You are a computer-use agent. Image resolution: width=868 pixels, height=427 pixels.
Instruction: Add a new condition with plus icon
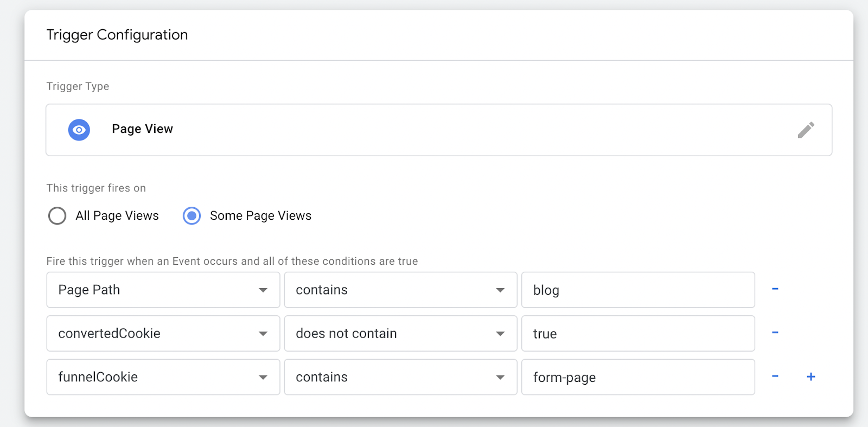click(x=810, y=377)
